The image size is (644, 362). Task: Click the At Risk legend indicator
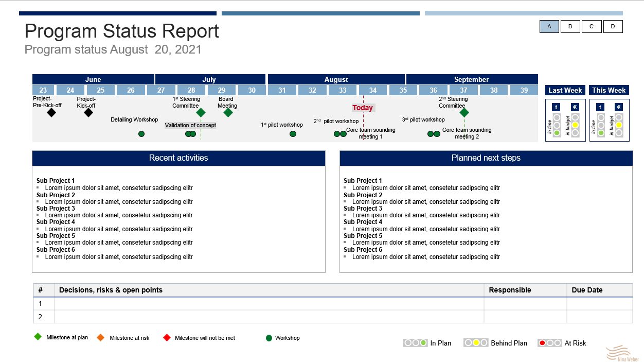tap(549, 343)
